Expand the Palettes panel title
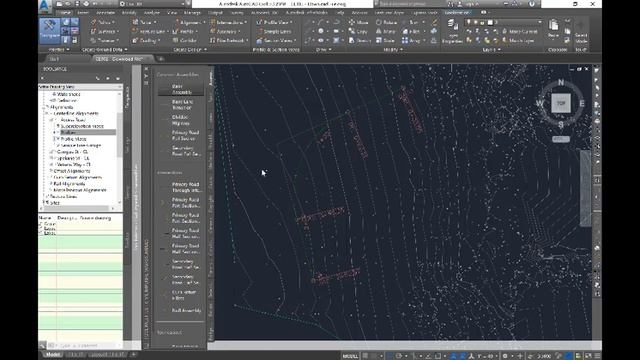640x360 pixels. 59,49
